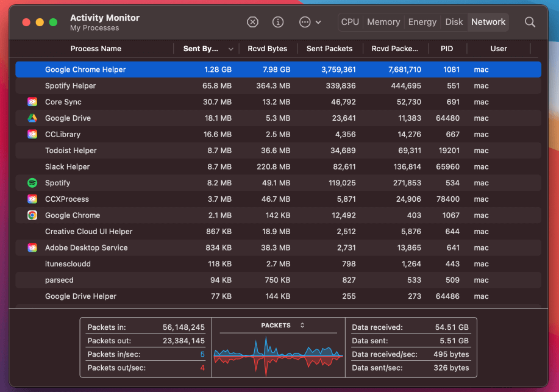Select the Google Chrome Helper row
The width and height of the screenshot is (559, 392).
pyautogui.click(x=278, y=69)
